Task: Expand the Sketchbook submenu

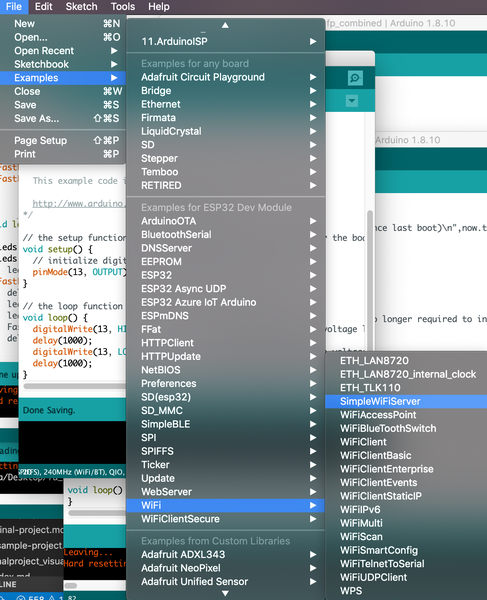Action: coord(63,64)
